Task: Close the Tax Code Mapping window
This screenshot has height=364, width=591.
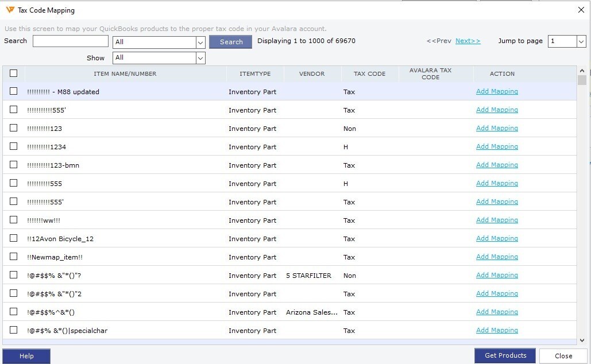Action: [581, 10]
